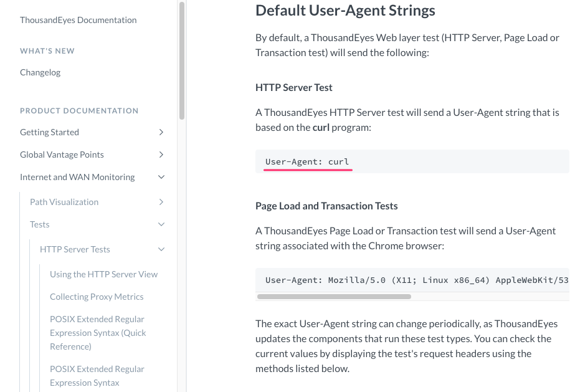Collapse the Tests section chevron

click(x=161, y=224)
